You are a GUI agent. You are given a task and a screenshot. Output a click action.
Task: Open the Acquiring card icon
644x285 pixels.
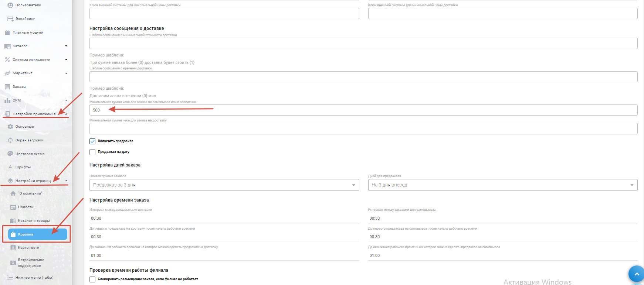(x=10, y=19)
